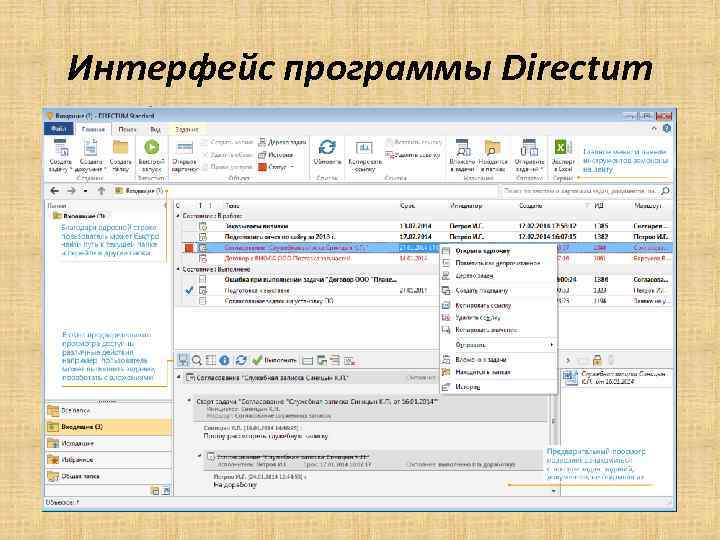Collapse the Состояние: Выполнено group
The height and width of the screenshot is (540, 720).
coord(179,269)
